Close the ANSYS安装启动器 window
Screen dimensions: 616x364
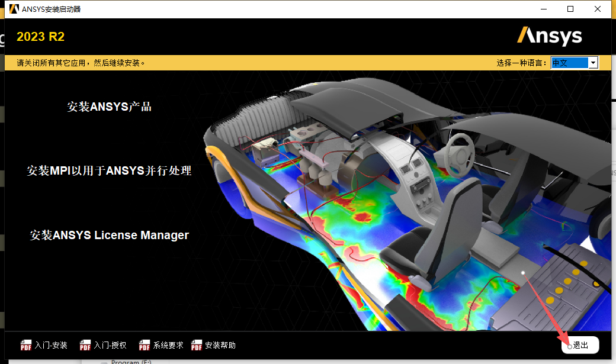click(x=597, y=9)
